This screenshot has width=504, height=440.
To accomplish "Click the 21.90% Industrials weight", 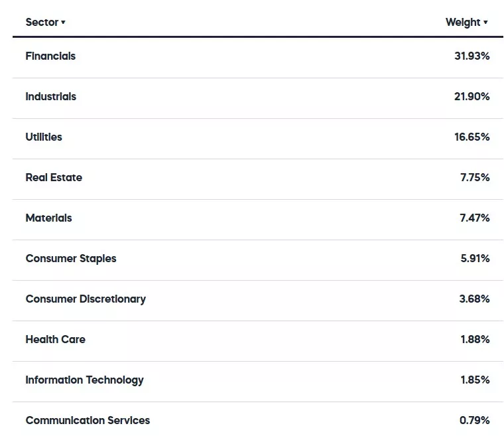I will point(472,96).
